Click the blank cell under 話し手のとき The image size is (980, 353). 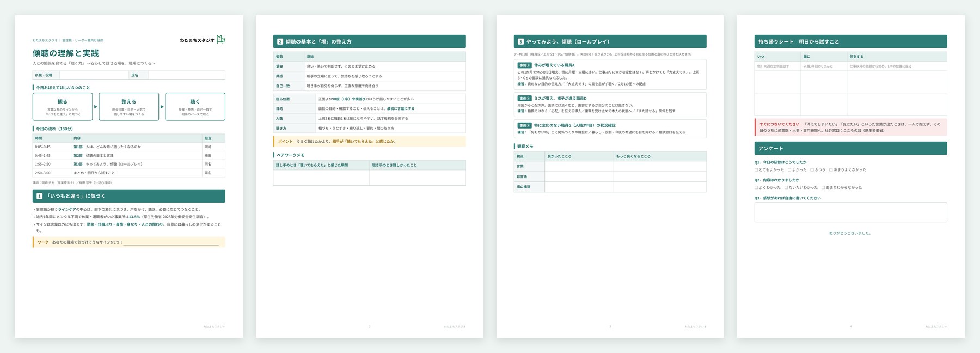[321, 178]
